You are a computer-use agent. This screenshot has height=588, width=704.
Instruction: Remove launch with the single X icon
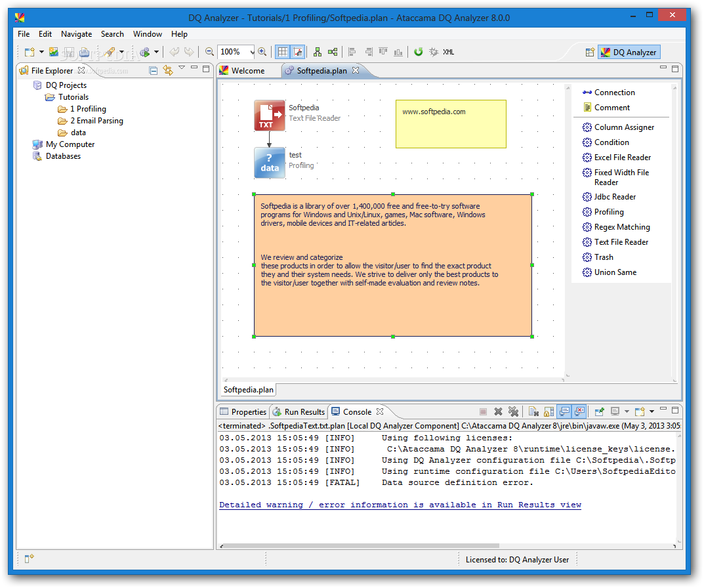coord(498,411)
